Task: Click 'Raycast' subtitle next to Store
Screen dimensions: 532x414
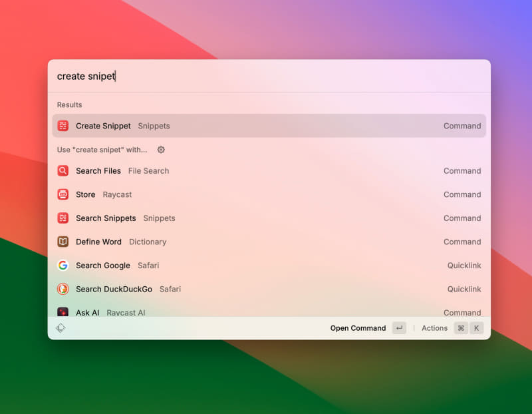Action: 117,194
